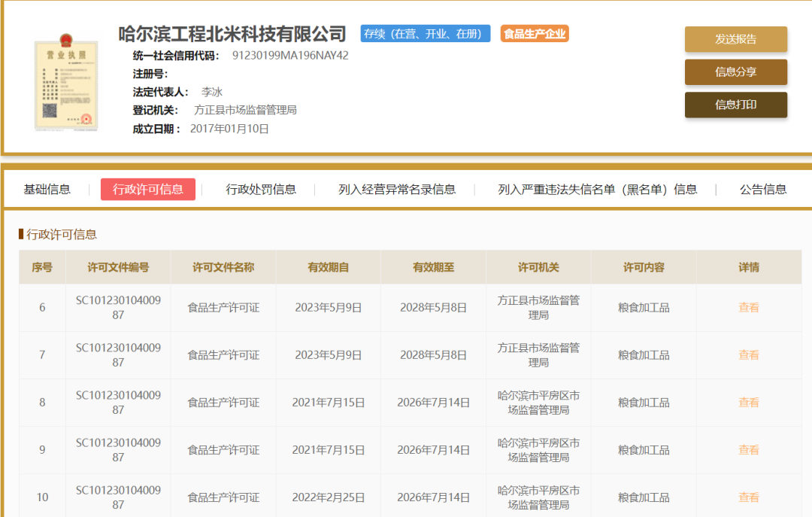Click 粮食加工品 in row 10
The image size is (812, 517).
point(644,498)
